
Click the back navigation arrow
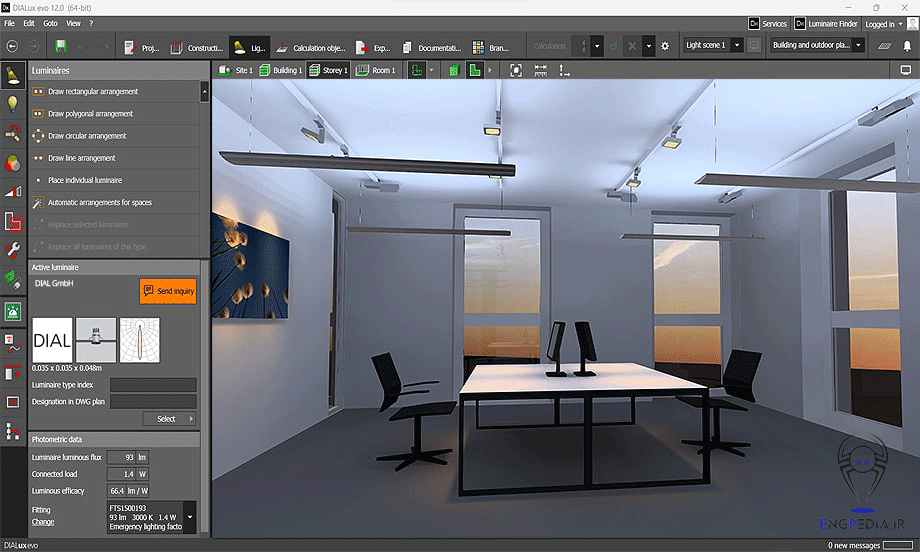click(x=13, y=46)
